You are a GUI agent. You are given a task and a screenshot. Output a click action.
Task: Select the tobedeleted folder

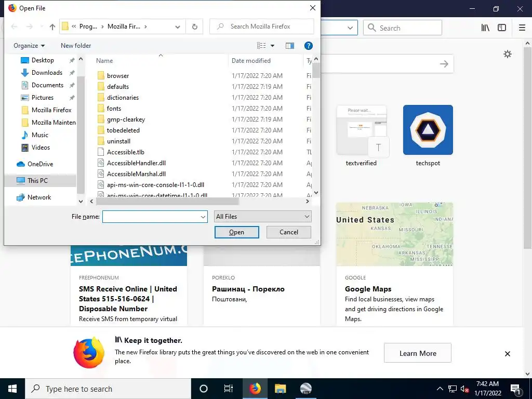click(123, 130)
